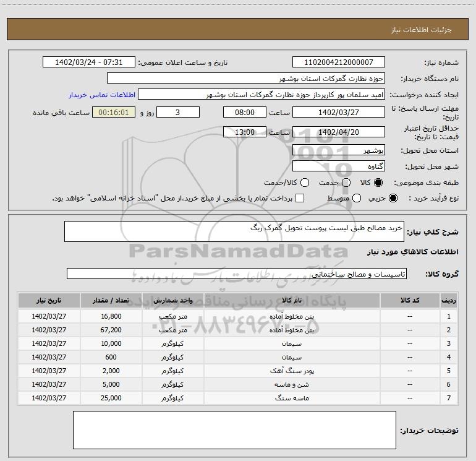Screen dimensions: 476x461
Task: Click the delivery city field گناوه
Action: 339,166
